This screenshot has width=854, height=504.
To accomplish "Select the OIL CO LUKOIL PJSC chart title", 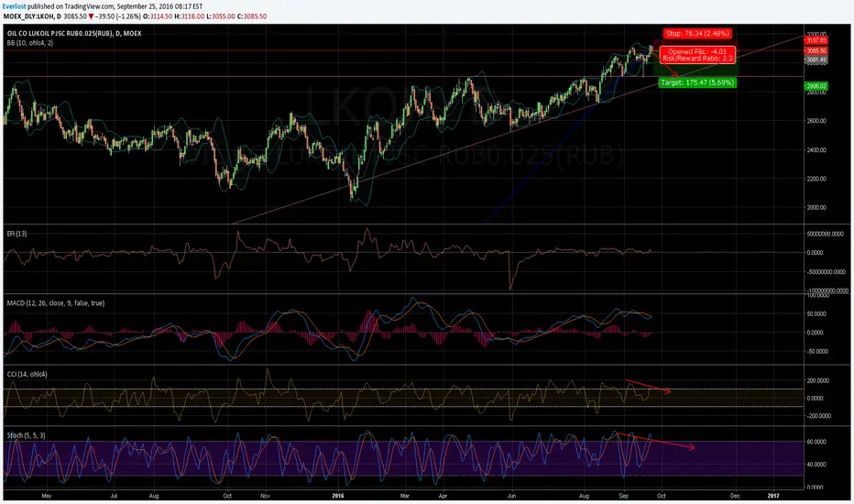I will pos(74,34).
